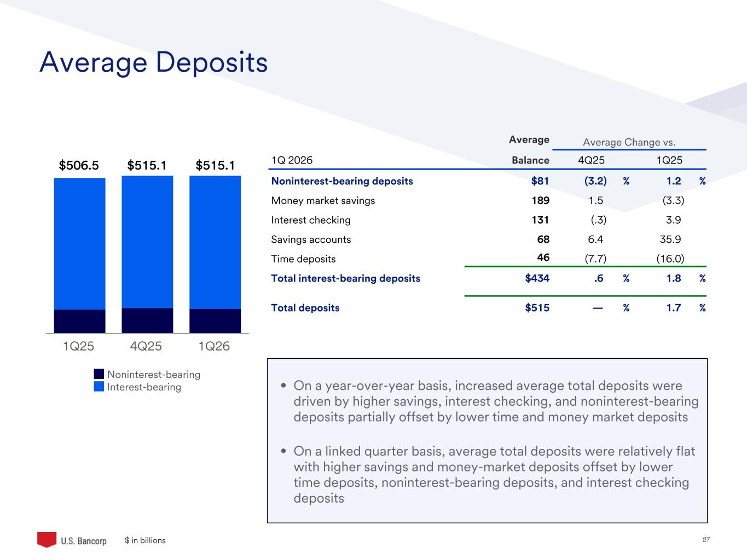The height and width of the screenshot is (560, 747).
Task: Click the Total interest-bearing deposits $434 value
Action: click(x=537, y=278)
